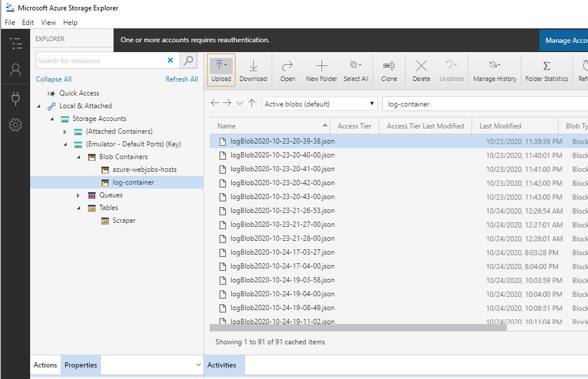Image resolution: width=588 pixels, height=379 pixels.
Task: Open the Help menu
Action: (x=70, y=23)
